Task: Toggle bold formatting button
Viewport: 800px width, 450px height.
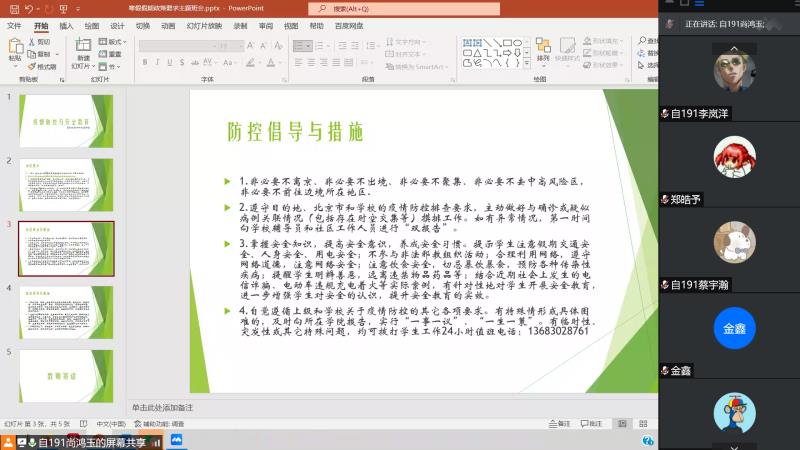Action: tap(143, 61)
